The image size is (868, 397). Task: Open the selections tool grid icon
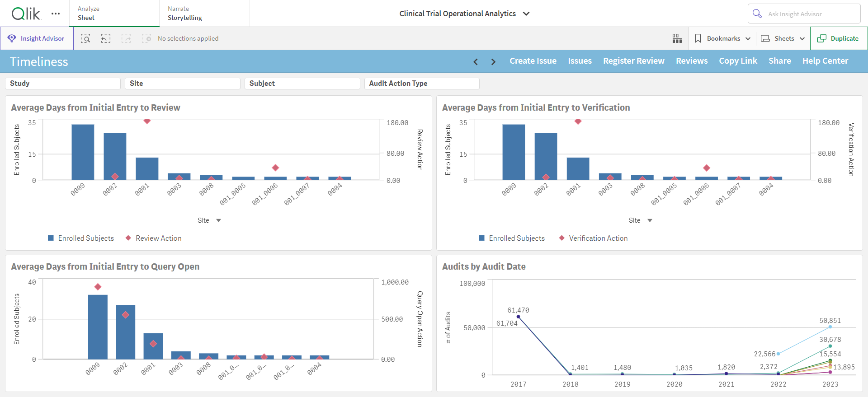677,38
